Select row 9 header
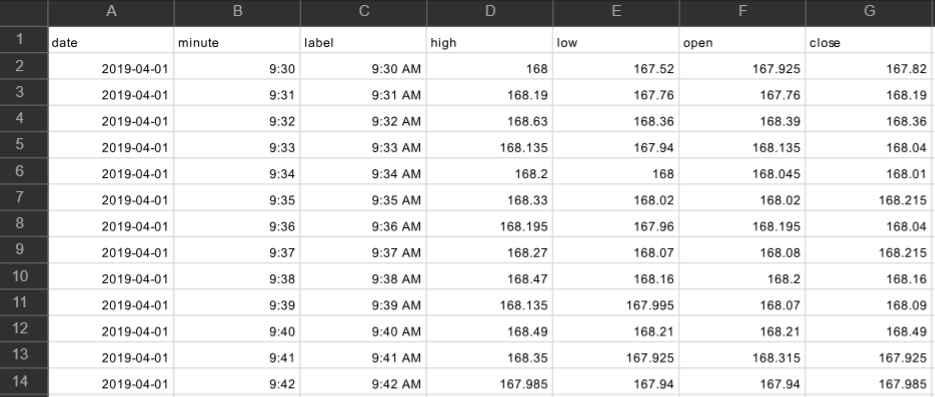 click(x=24, y=250)
